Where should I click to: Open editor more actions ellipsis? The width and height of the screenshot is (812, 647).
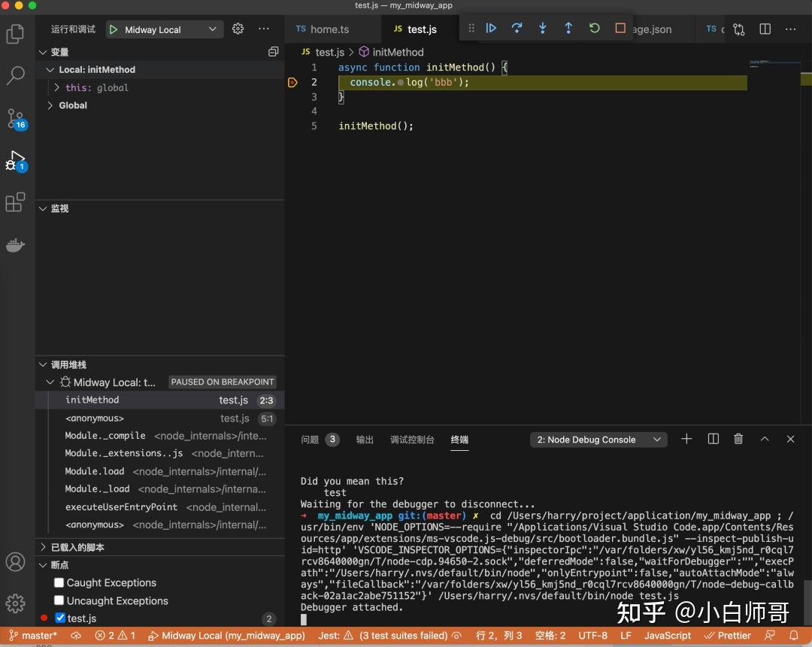[x=790, y=29]
